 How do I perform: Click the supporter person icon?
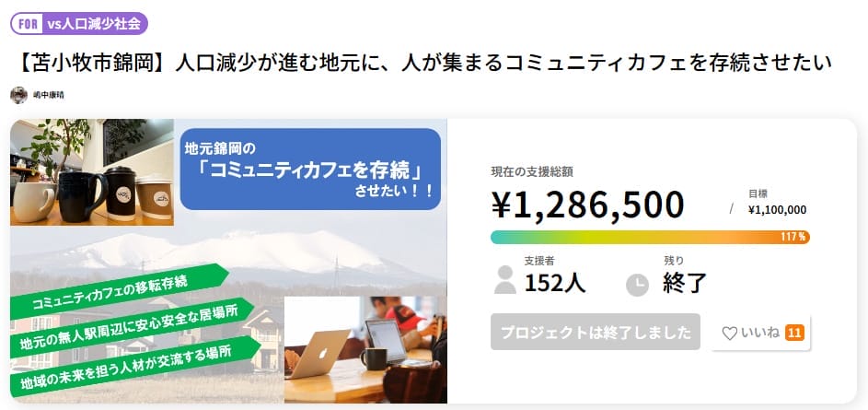pyautogui.click(x=504, y=280)
